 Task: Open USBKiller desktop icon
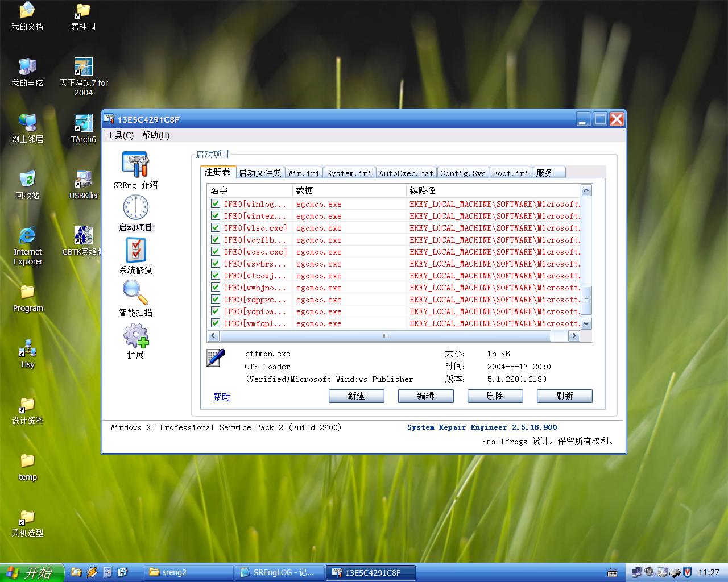83,180
